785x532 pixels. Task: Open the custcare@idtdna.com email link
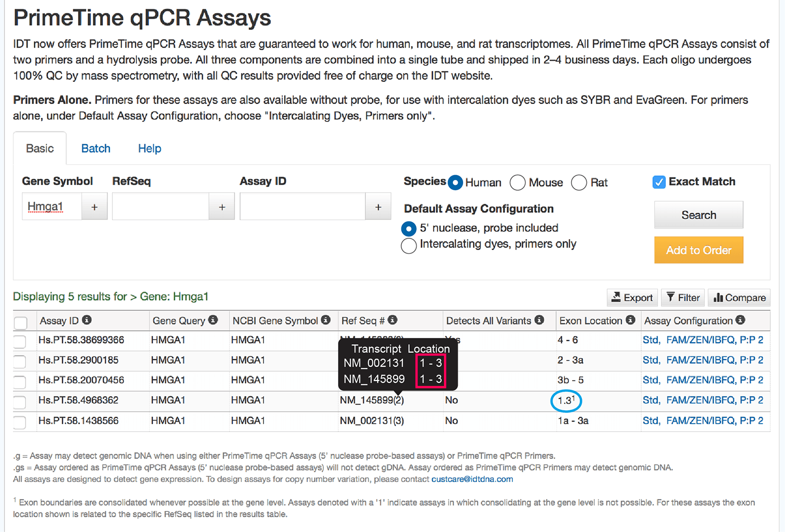(x=472, y=479)
